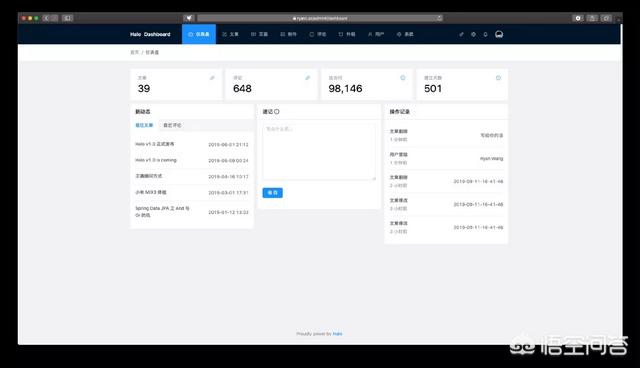Viewport: 640px width, 368px height.
Task: Open the second navigation menu item with the edit icon
Action: 231,34
